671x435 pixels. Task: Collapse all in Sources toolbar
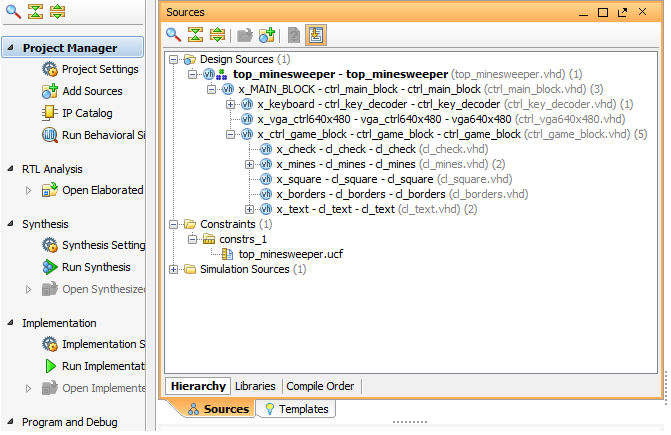click(196, 35)
